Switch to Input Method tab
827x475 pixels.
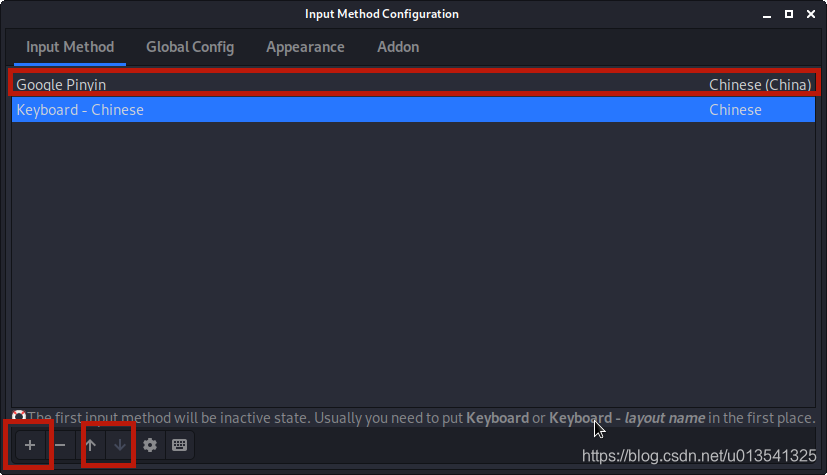coord(70,47)
